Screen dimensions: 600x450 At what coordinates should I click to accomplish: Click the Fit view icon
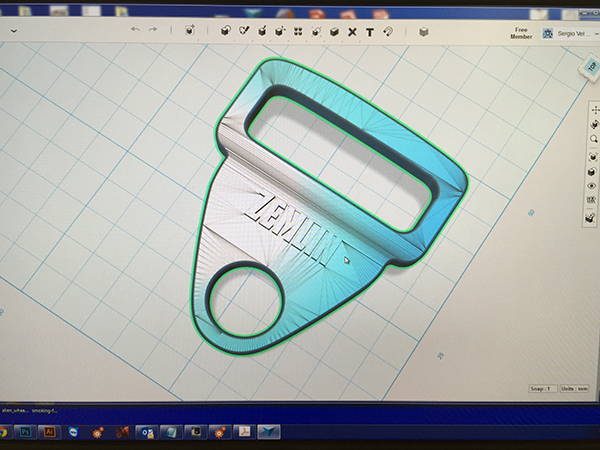pos(593,157)
